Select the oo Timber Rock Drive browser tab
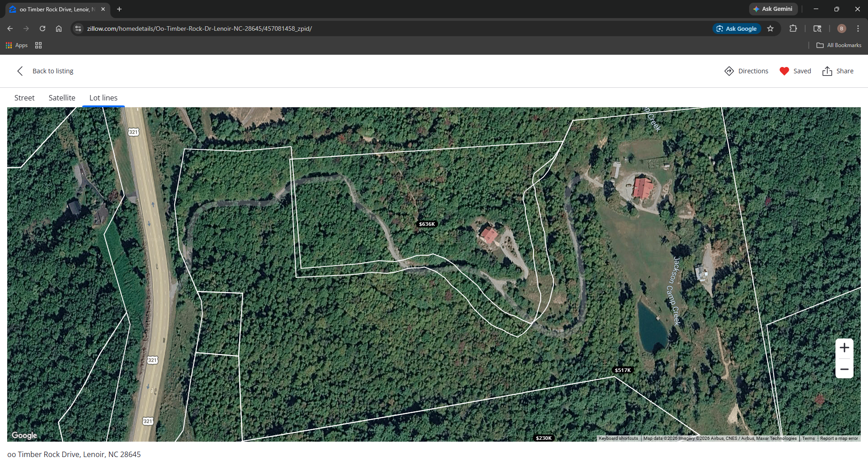This screenshot has height=467, width=868. point(57,9)
